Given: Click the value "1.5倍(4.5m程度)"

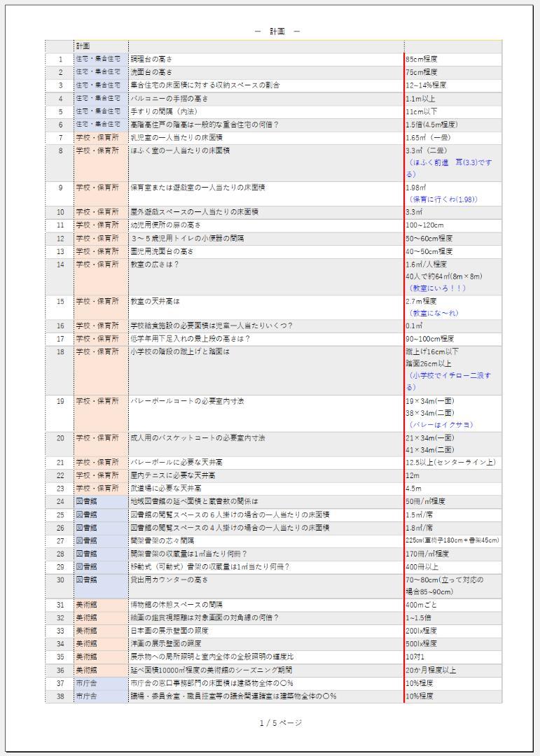Looking at the screenshot, I should coord(431,125).
